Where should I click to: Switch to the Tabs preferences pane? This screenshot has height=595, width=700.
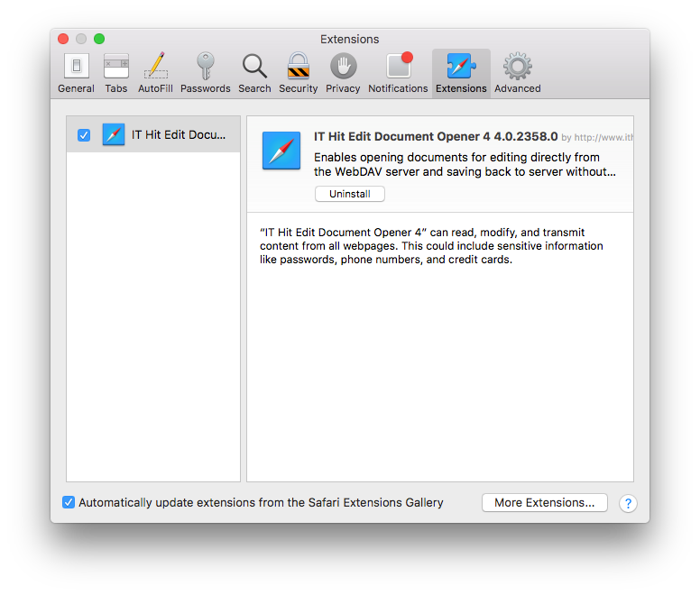(116, 73)
